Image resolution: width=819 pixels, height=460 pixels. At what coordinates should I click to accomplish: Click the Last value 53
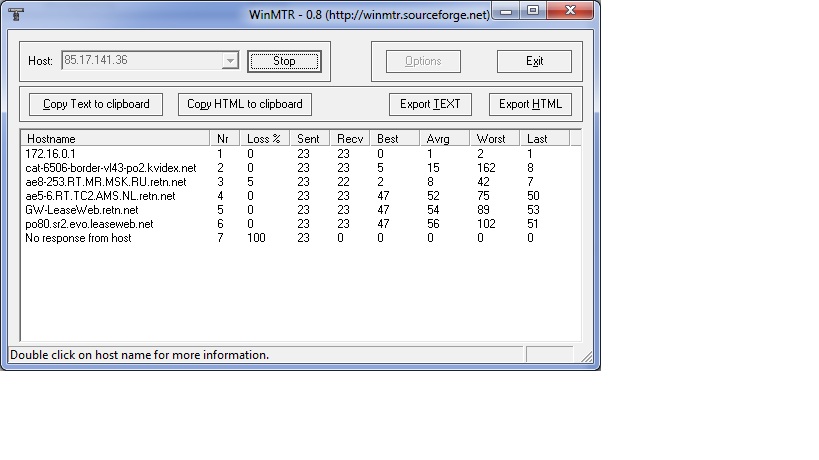(533, 210)
